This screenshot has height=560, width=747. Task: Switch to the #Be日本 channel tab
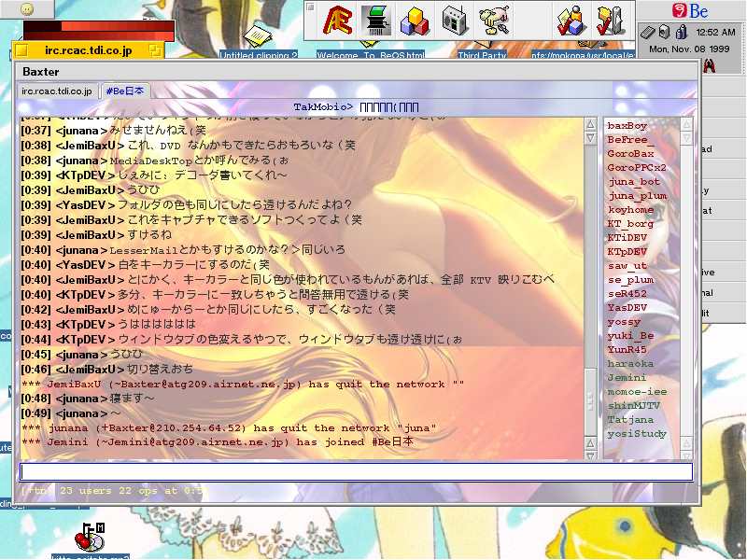point(125,91)
